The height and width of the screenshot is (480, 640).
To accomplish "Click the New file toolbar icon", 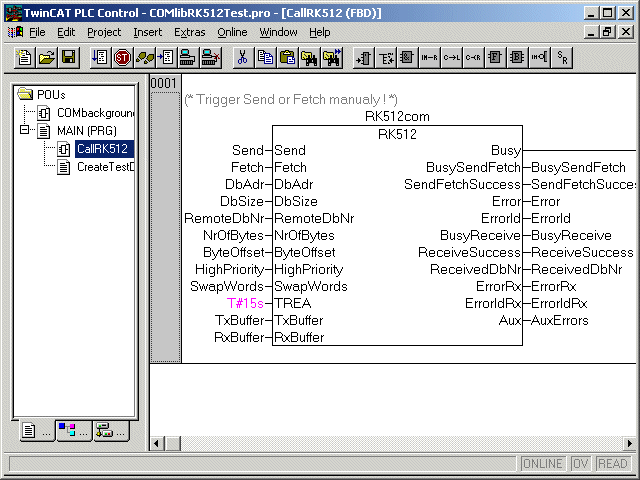I will (26, 57).
